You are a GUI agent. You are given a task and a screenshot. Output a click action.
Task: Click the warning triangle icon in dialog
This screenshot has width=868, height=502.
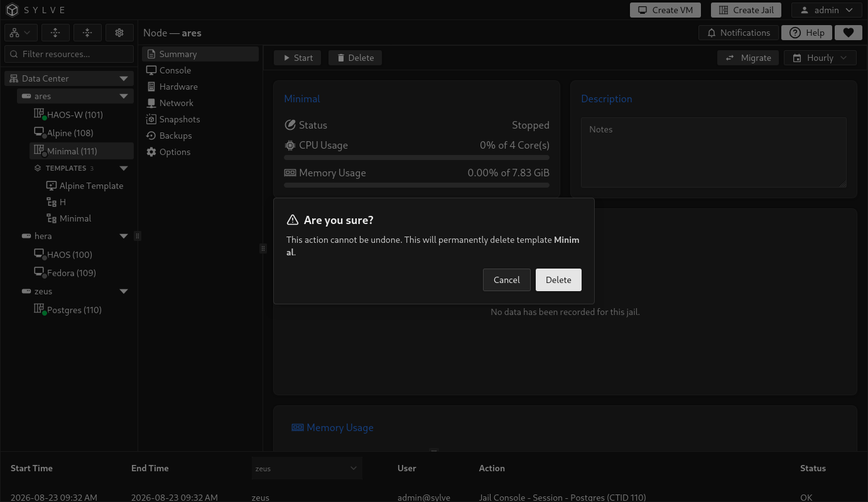292,220
